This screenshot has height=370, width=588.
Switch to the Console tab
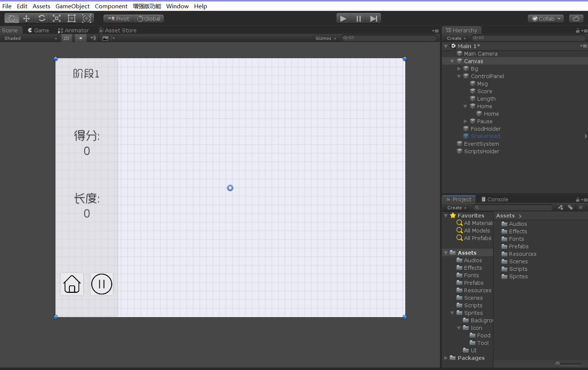(x=495, y=199)
